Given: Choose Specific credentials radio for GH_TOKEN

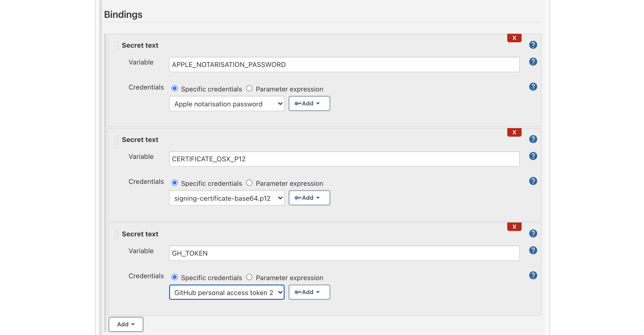Looking at the screenshot, I should 175,277.
